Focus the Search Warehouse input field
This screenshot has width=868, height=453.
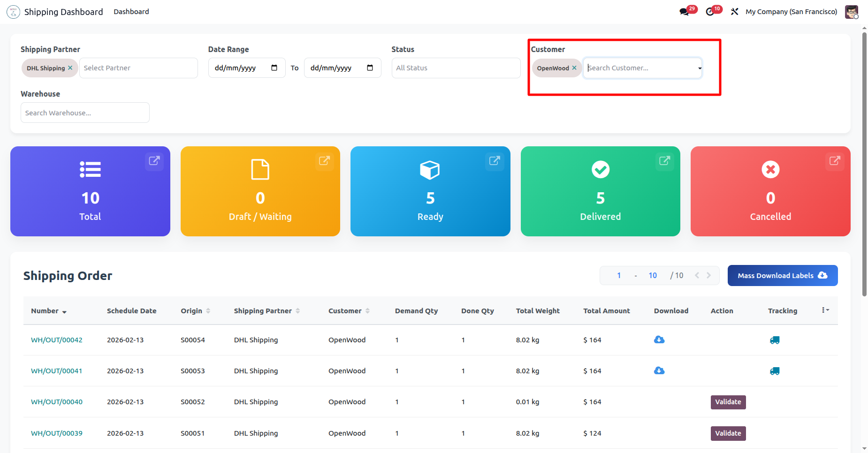(x=85, y=113)
